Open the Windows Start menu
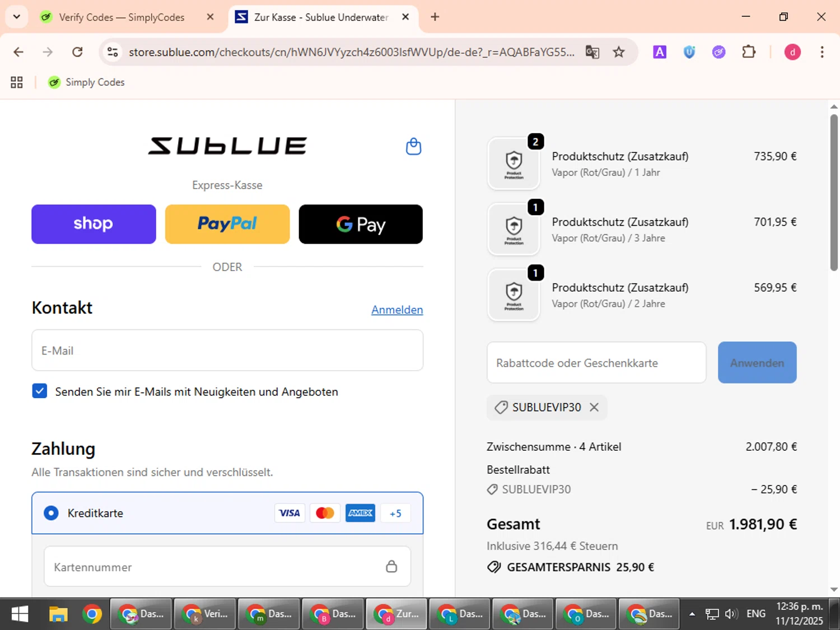This screenshot has width=840, height=630. point(20,614)
